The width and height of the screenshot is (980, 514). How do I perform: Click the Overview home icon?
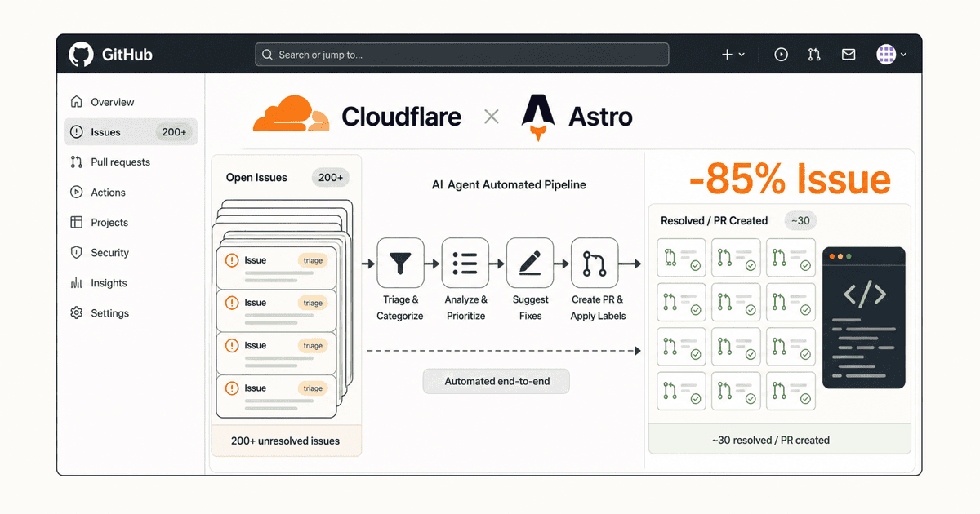coord(77,102)
